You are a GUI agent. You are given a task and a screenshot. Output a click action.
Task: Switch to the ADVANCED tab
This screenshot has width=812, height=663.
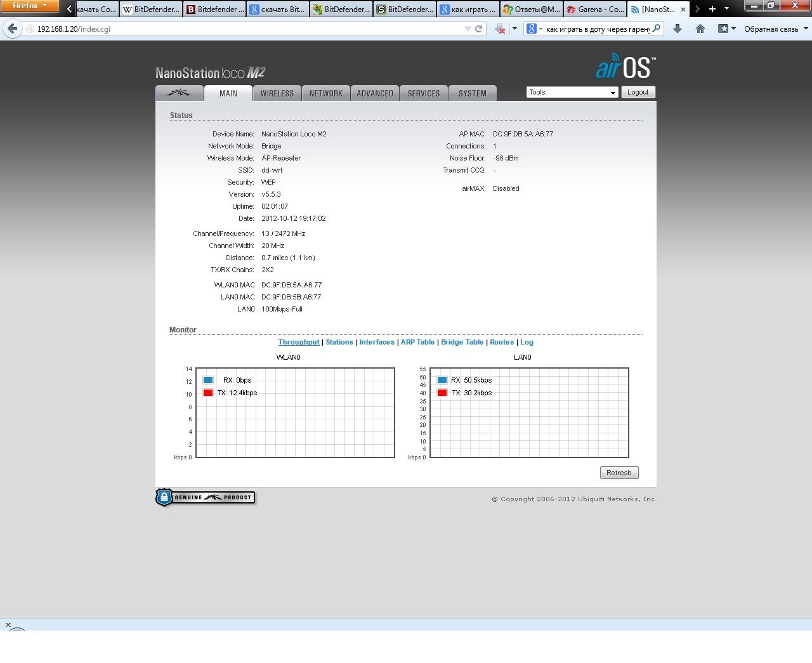click(x=375, y=93)
